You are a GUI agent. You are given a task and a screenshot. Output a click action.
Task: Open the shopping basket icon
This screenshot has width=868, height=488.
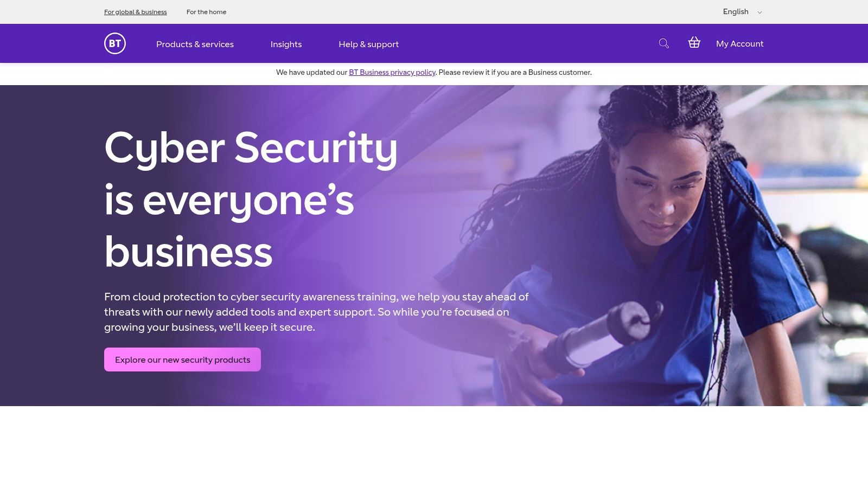(694, 42)
